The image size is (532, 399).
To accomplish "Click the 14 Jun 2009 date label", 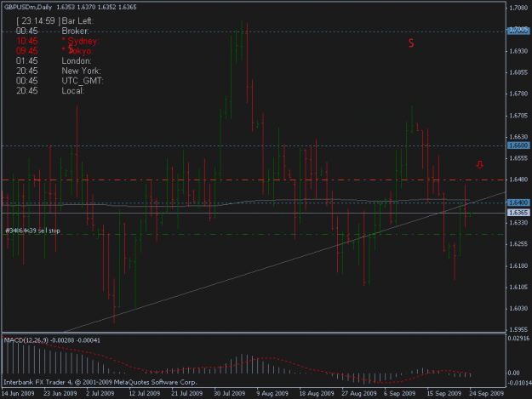I will pyautogui.click(x=18, y=393).
